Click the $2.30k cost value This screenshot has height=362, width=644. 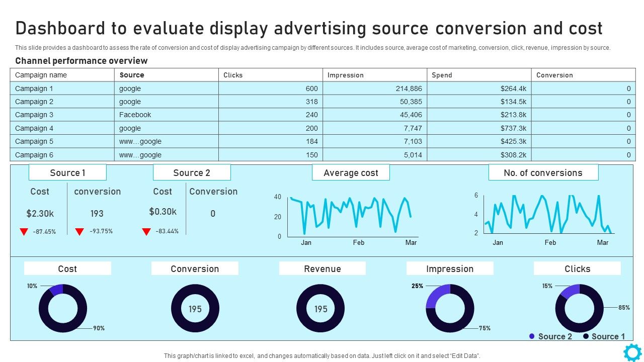pos(40,214)
